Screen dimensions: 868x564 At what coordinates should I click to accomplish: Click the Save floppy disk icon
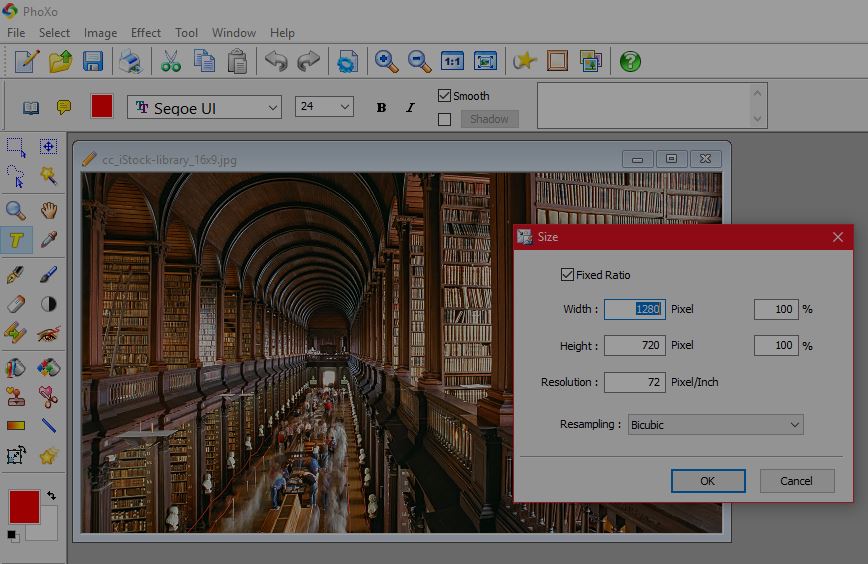click(x=93, y=61)
